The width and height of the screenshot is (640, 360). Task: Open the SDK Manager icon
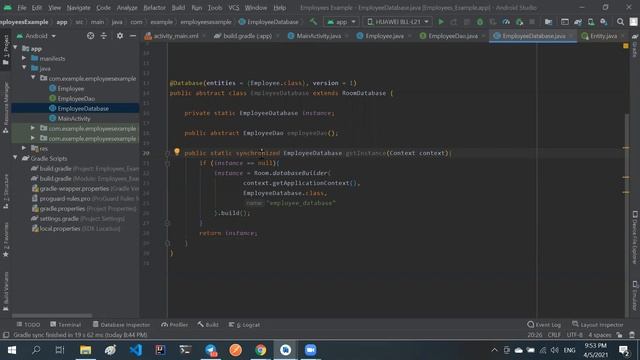click(604, 22)
